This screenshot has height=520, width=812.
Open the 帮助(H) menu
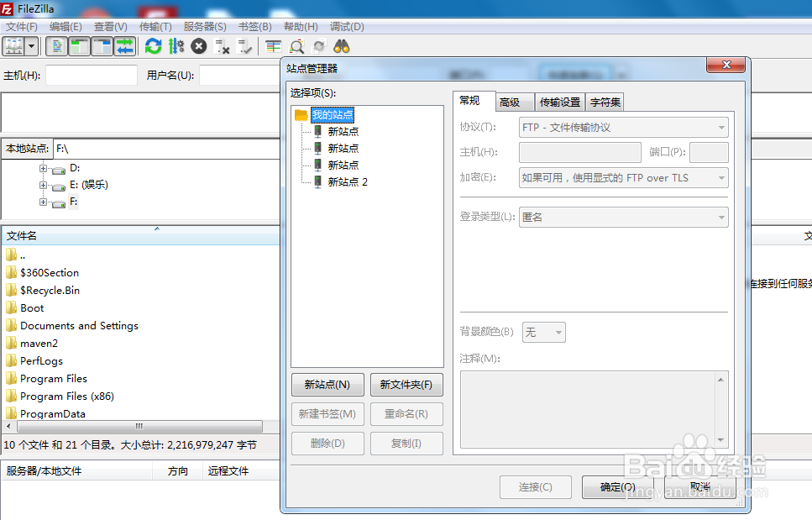(301, 26)
